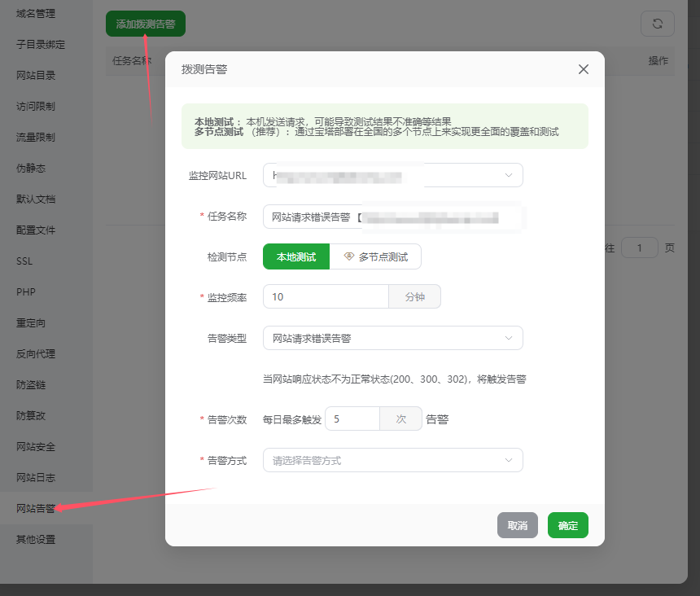This screenshot has width=700, height=596.
Task: Open 子目录绑定 in sidebar
Action: coord(41,44)
